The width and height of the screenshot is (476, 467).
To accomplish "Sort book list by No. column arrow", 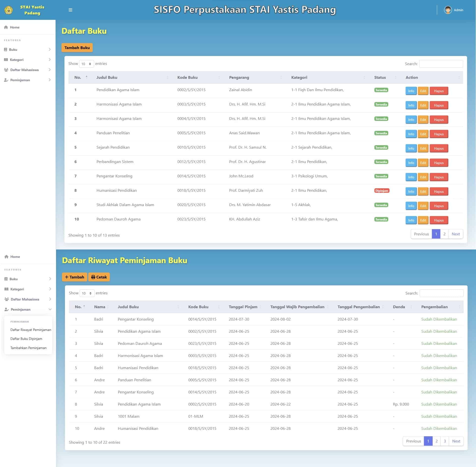I will tap(87, 77).
